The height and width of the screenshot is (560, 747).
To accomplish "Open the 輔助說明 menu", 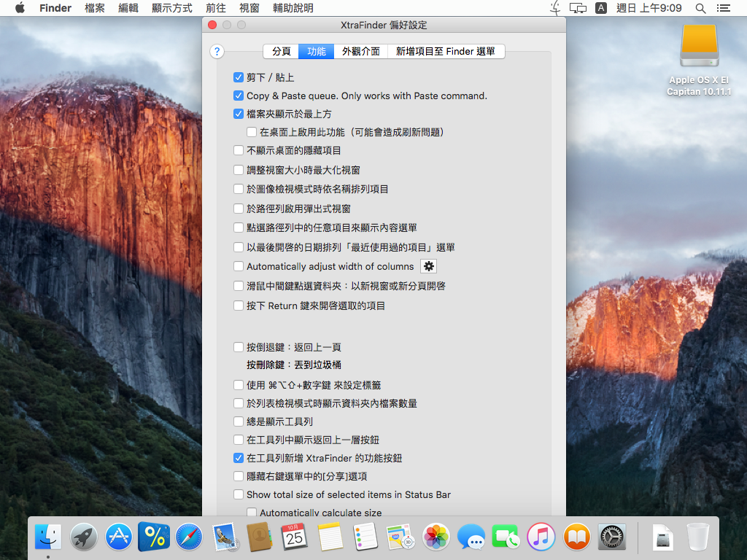I will point(293,8).
